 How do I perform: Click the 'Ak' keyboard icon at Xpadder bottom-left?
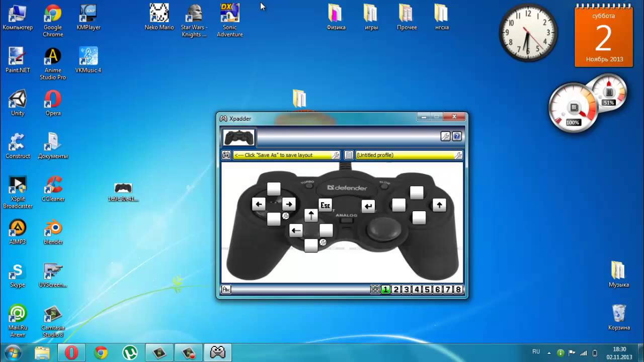point(226,290)
